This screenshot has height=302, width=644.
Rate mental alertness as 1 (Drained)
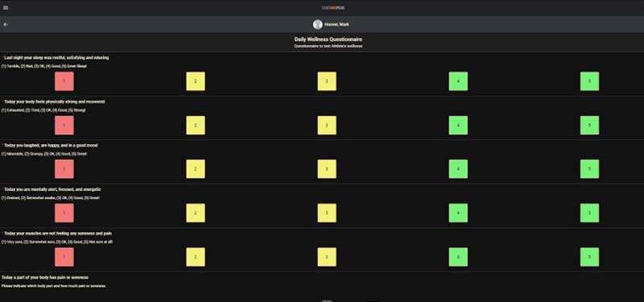[64, 213]
